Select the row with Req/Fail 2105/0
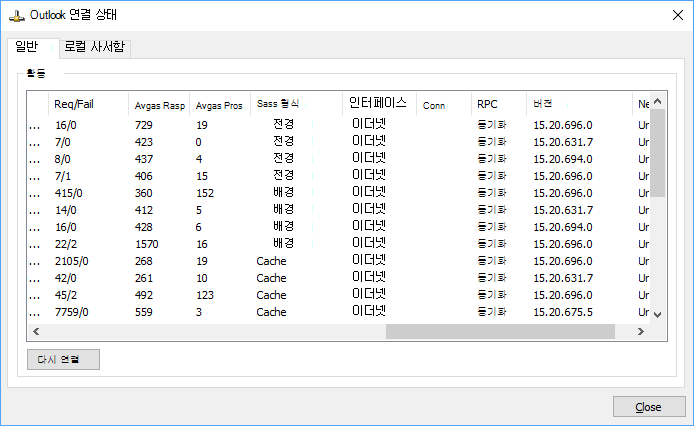The height and width of the screenshot is (426, 694). 339,261
